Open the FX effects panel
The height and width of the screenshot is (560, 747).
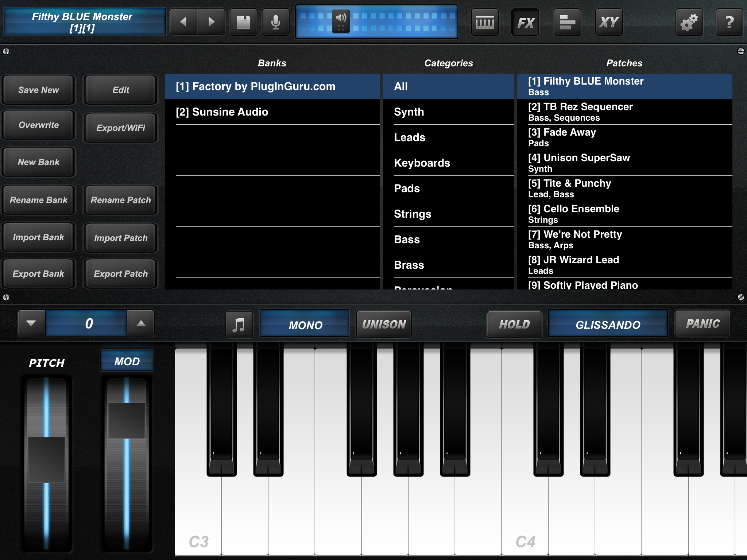click(x=525, y=23)
